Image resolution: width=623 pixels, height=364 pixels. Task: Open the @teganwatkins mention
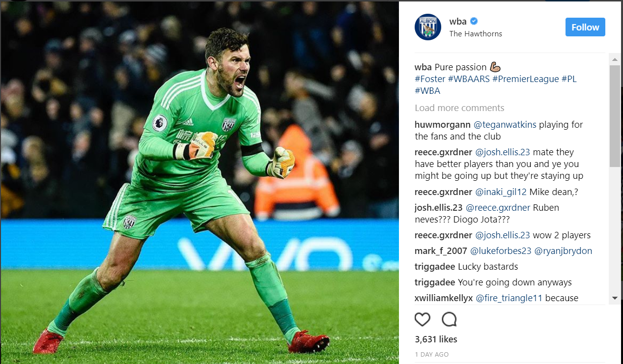505,125
